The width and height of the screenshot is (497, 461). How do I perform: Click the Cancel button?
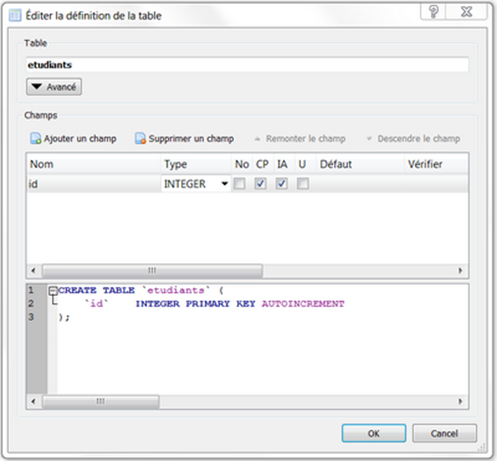click(444, 433)
